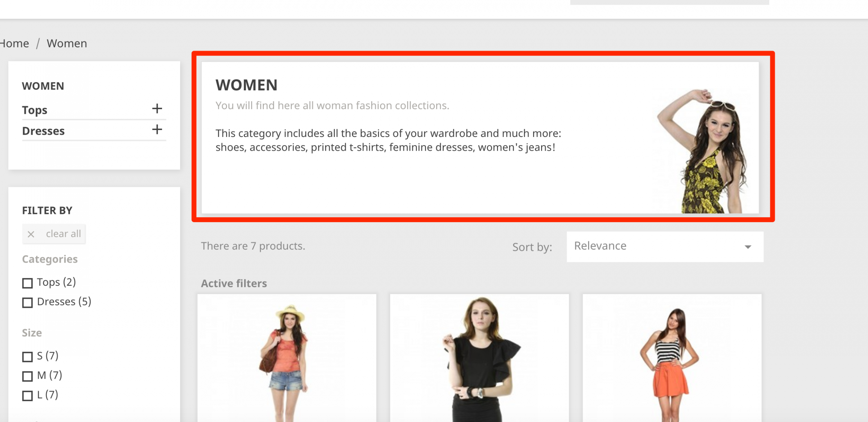Click the WOMEN sidebar heading
This screenshot has width=868, height=422.
pos(43,86)
